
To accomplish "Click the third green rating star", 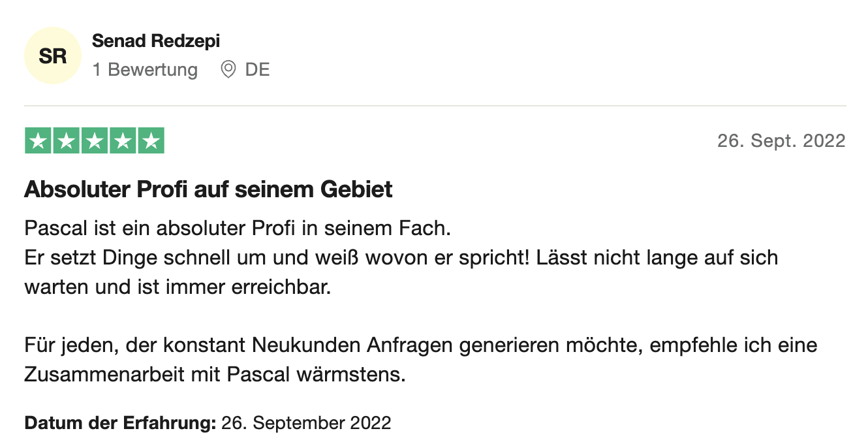I will pos(95,141).
